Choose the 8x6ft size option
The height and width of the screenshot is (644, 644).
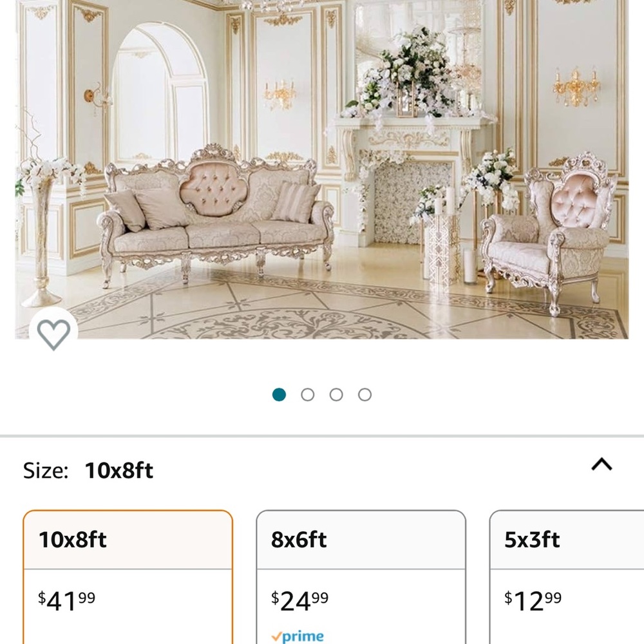(361, 573)
